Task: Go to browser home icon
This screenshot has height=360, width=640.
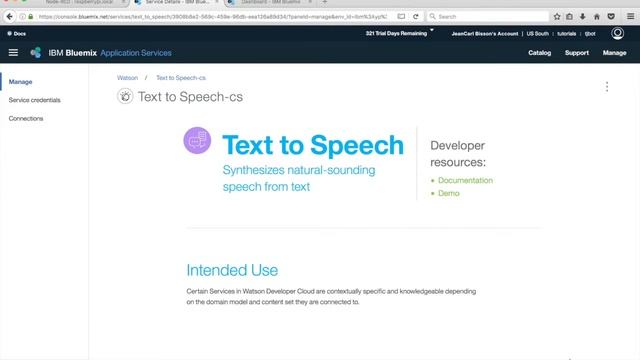Action: click(596, 17)
